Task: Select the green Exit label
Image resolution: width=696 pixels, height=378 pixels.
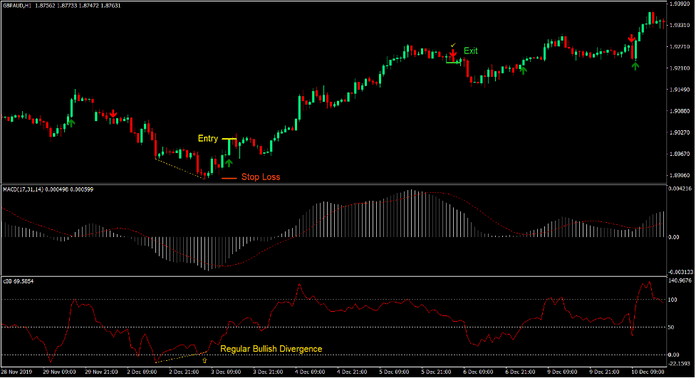Action: tap(471, 51)
